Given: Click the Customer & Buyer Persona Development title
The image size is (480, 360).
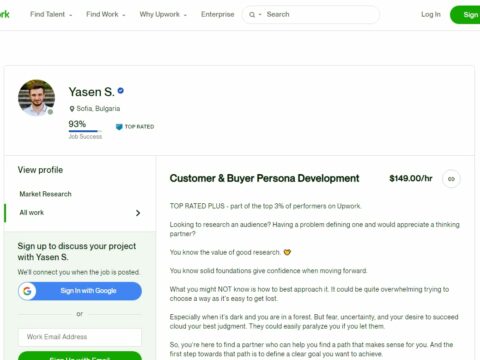Looking at the screenshot, I should [264, 178].
